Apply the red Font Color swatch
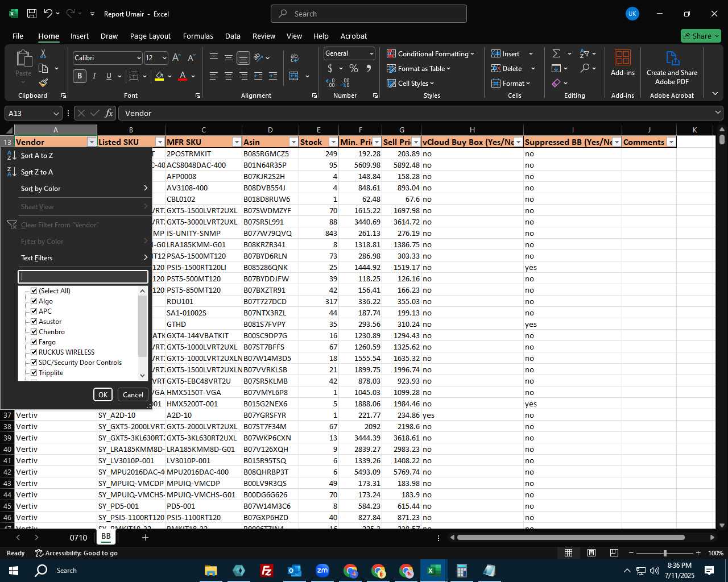This screenshot has width=728, height=582. tap(183, 76)
